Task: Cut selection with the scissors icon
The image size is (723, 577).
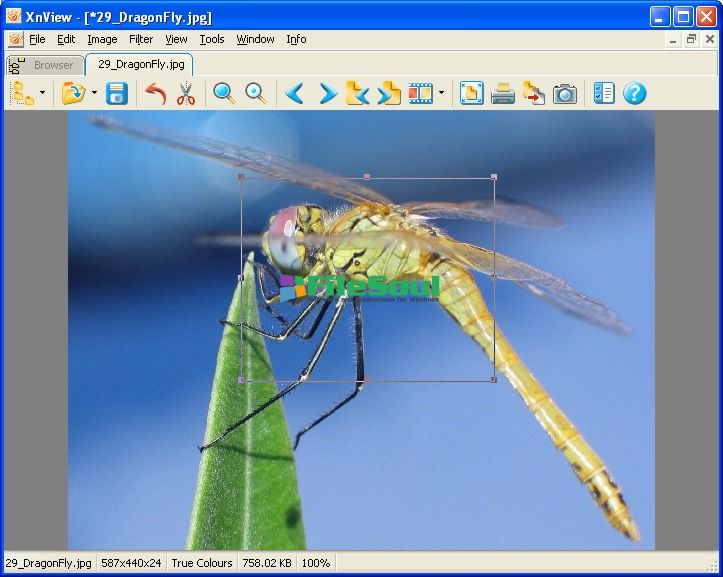Action: tap(185, 94)
